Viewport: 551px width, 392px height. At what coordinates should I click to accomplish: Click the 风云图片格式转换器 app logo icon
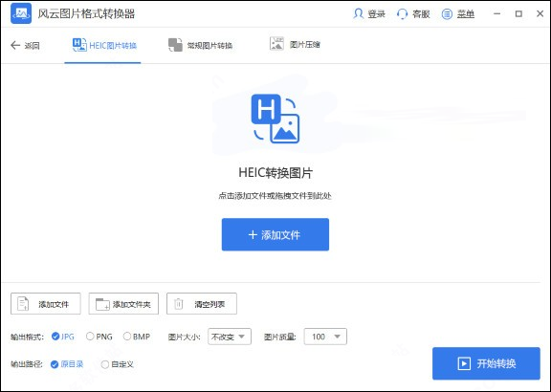point(21,13)
